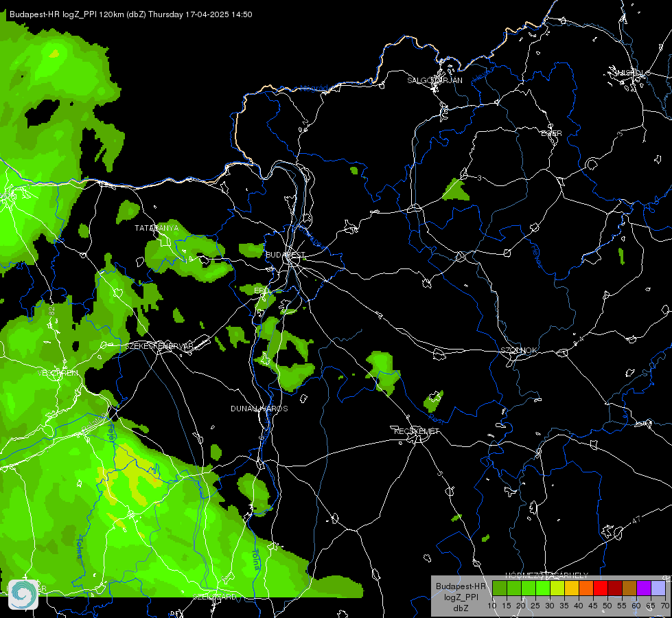
Task: Pick the 35-40 dBZ yellow swatch
Action: coord(572,588)
